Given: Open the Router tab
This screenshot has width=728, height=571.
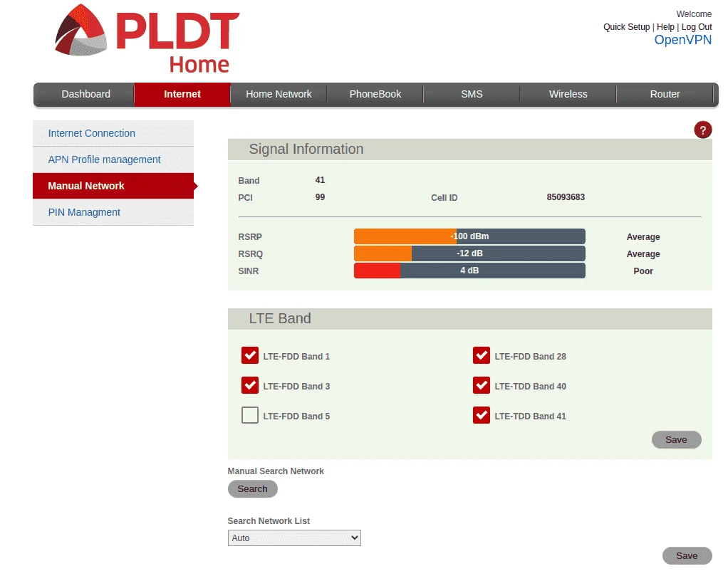Looking at the screenshot, I should coord(665,94).
